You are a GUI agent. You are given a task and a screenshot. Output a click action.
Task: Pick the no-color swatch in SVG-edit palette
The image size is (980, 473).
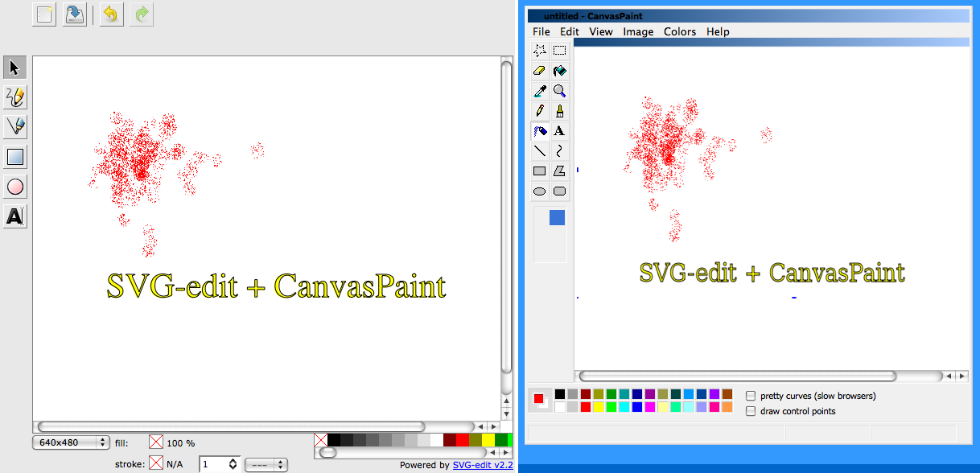(320, 440)
